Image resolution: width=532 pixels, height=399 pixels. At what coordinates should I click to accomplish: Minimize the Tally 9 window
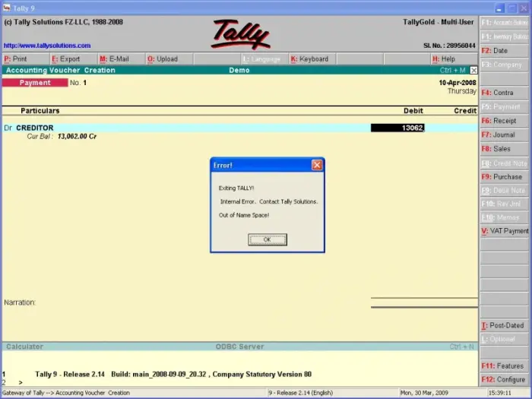click(x=499, y=8)
